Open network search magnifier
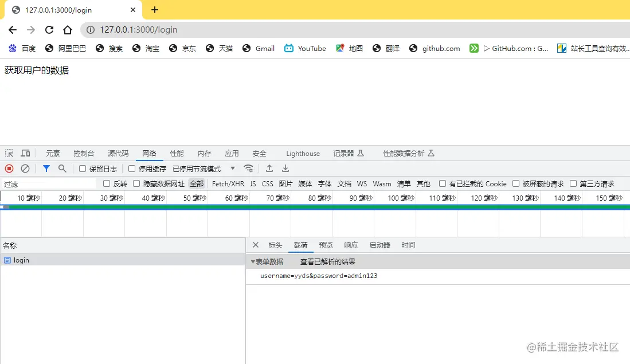The height and width of the screenshot is (364, 630). (x=62, y=169)
